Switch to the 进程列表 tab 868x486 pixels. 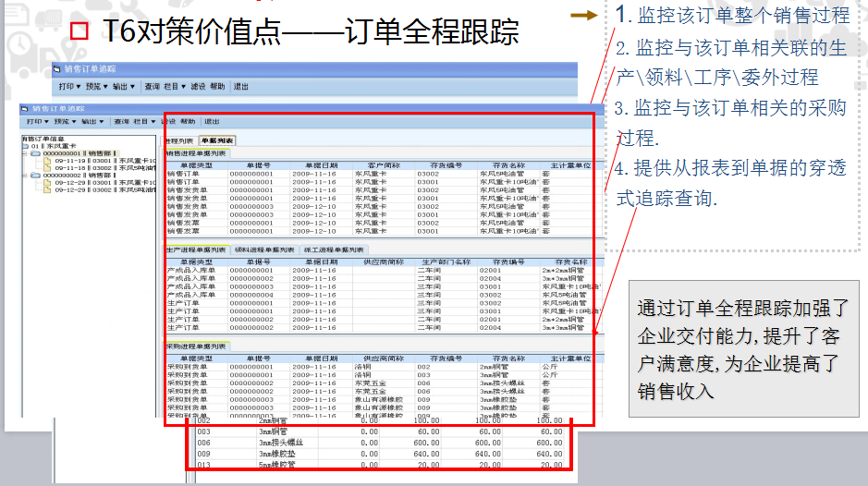pyautogui.click(x=180, y=141)
